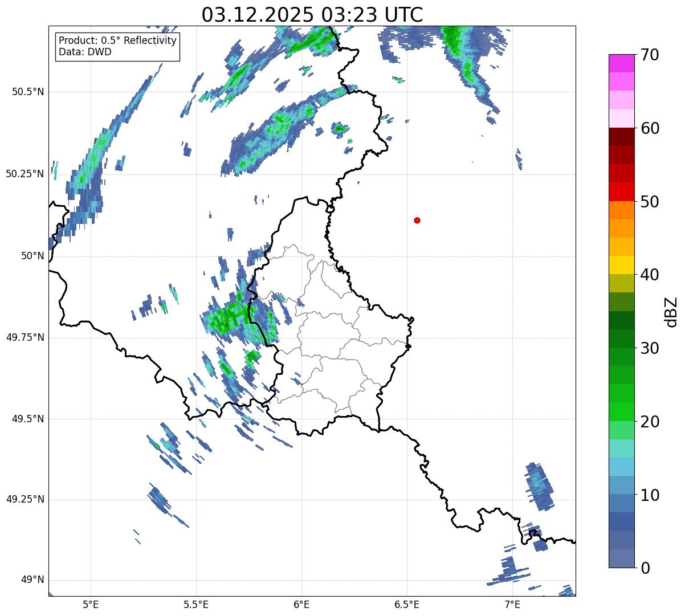The image size is (685, 616).
Task: Click the 49.25°N latitude label
Action: point(25,499)
